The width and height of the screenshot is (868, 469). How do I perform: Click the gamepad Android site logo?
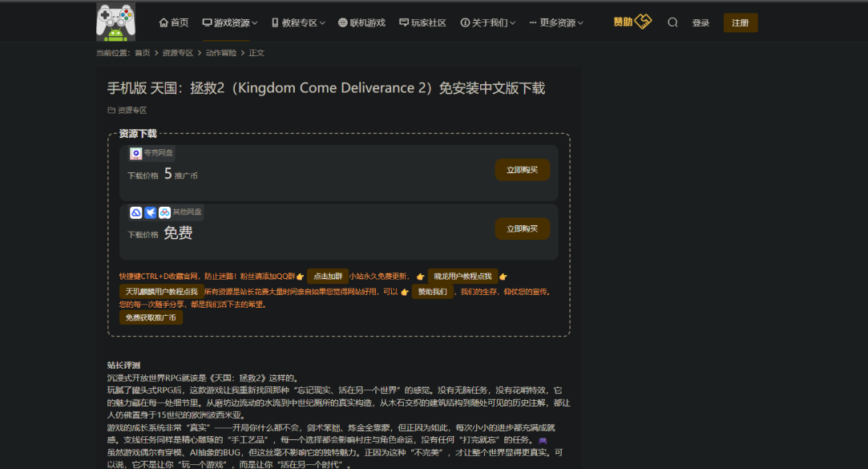coord(115,22)
